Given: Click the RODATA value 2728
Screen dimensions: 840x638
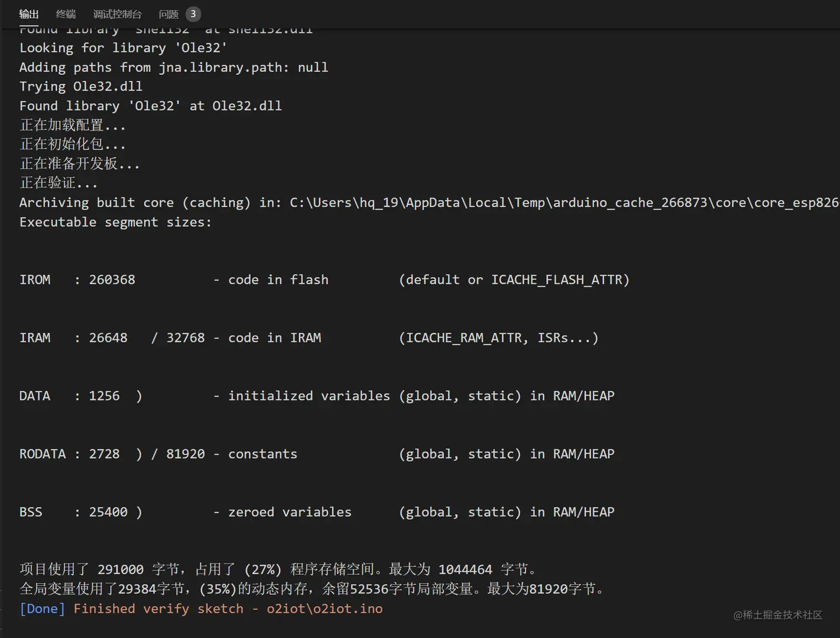Looking at the screenshot, I should [104, 454].
